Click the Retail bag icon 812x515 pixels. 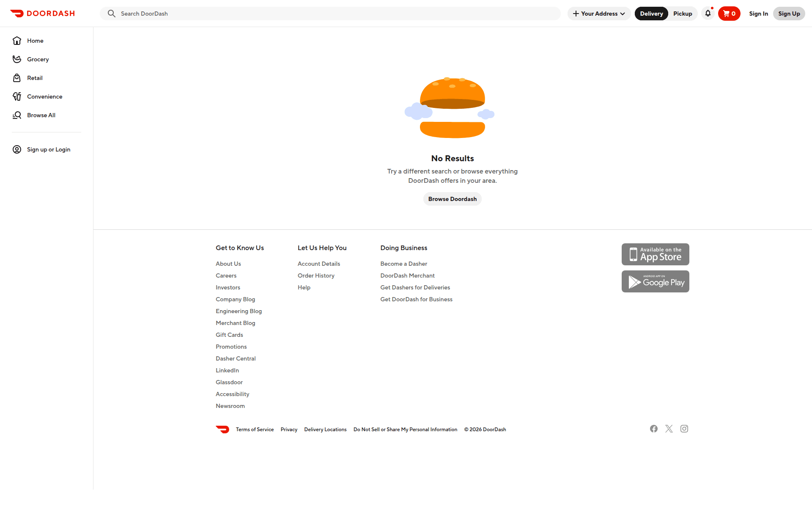(17, 78)
